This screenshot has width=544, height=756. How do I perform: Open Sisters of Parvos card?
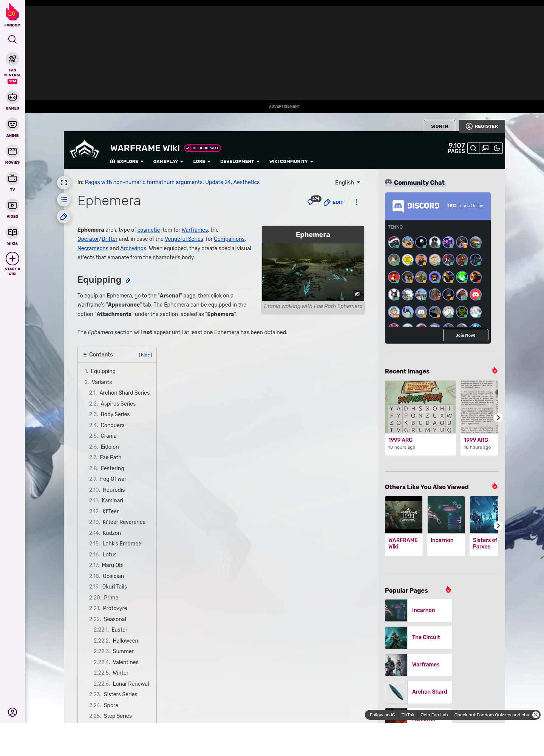tap(484, 526)
